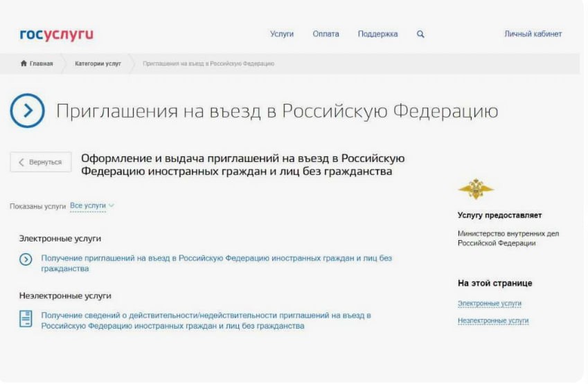Image resolution: width=588 pixels, height=384 pixels.
Task: Jump to Электронные услуги in sidebar
Action: [489, 303]
